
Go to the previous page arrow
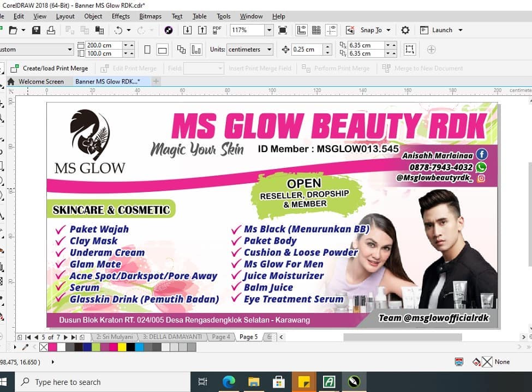click(x=37, y=337)
